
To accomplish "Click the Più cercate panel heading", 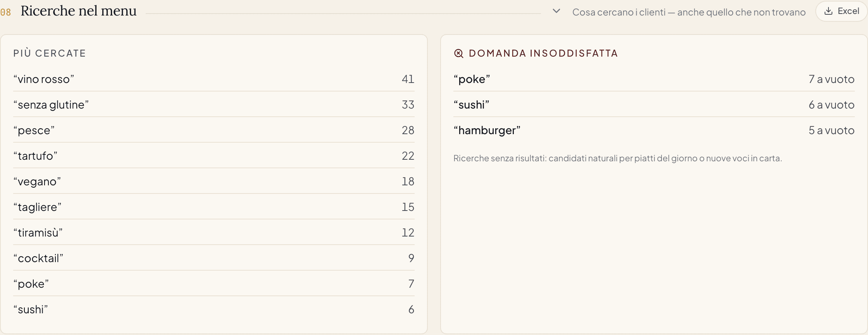I will pos(50,53).
